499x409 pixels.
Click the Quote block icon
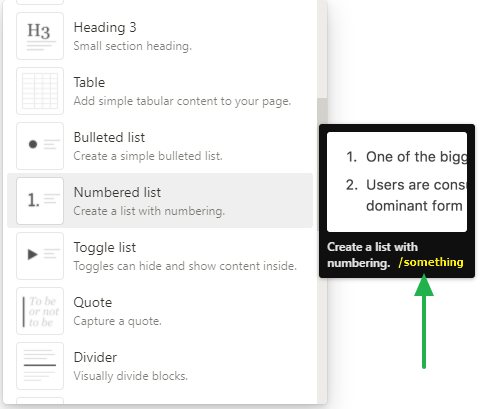tap(40, 311)
